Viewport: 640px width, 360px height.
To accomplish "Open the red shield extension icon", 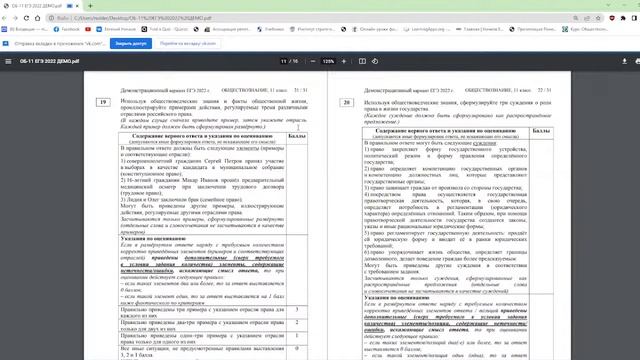I will pos(612,18).
